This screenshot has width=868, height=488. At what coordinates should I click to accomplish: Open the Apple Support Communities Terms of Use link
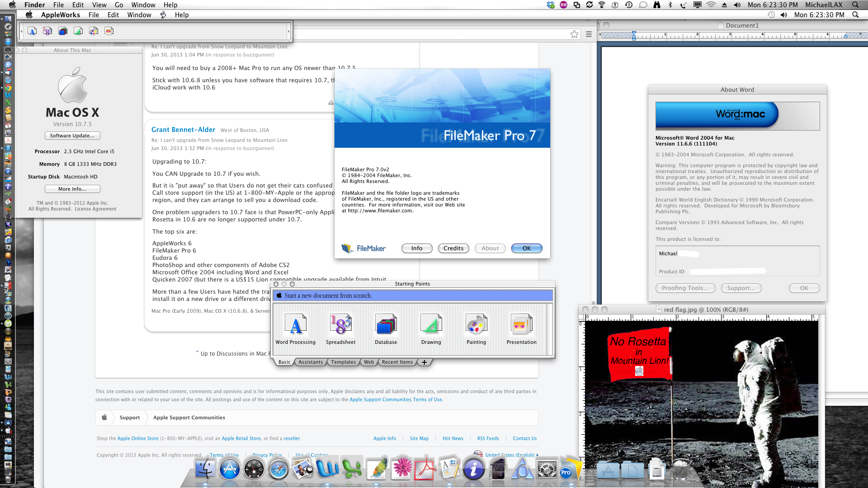click(396, 399)
